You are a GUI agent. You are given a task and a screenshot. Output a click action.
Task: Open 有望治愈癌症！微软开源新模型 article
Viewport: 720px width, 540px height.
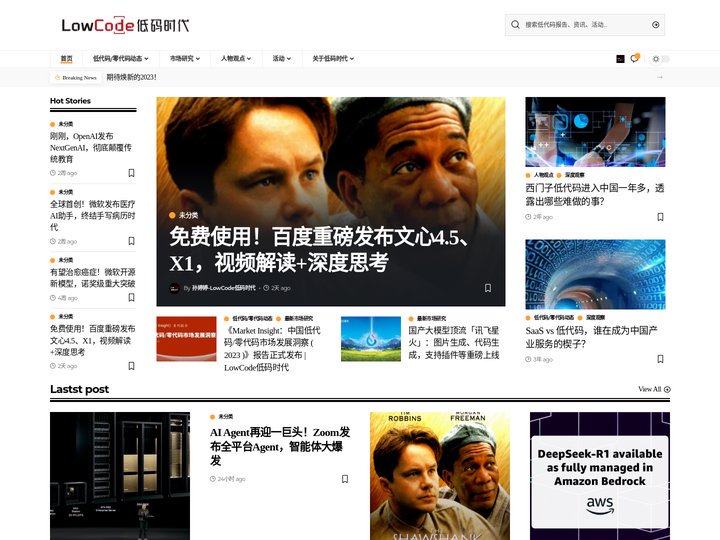click(x=92, y=278)
